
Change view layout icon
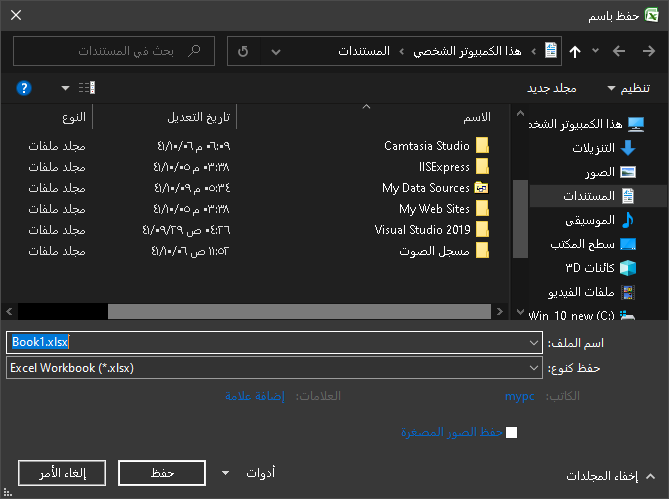[87, 88]
